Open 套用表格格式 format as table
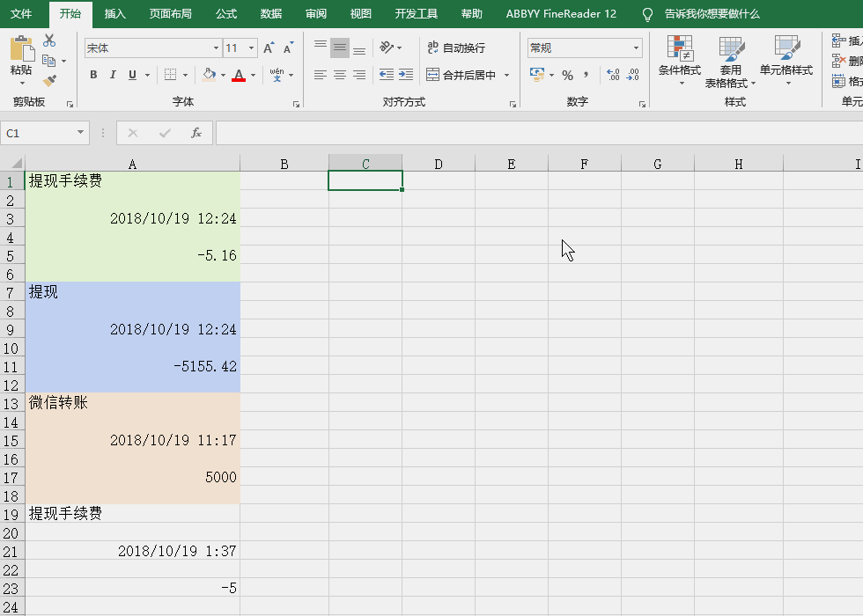The height and width of the screenshot is (616, 863). tap(731, 61)
